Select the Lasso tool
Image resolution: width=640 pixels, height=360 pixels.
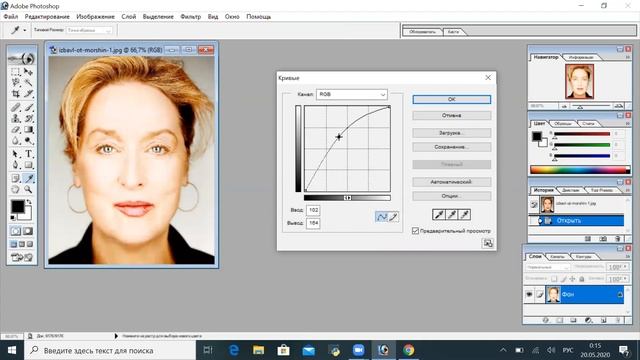(x=16, y=83)
